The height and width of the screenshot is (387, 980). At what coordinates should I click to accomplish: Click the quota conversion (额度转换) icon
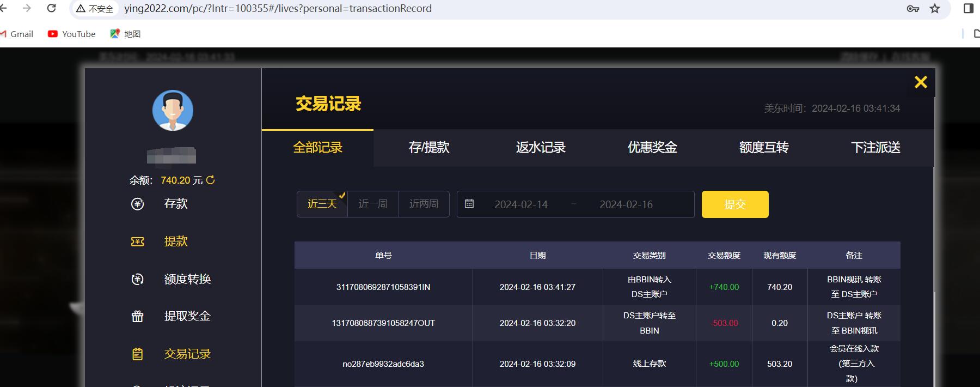(138, 279)
